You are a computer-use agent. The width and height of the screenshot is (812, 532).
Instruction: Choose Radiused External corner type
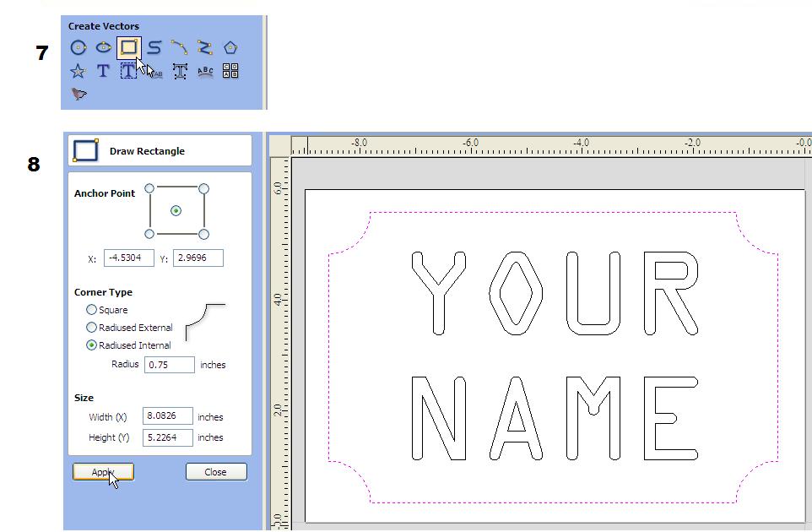(x=91, y=328)
